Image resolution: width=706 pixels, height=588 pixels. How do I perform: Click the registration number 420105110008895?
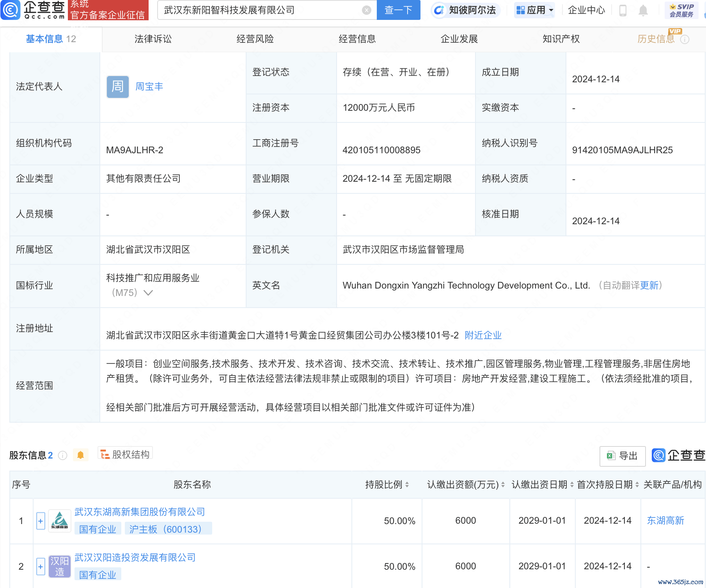pos(381,150)
